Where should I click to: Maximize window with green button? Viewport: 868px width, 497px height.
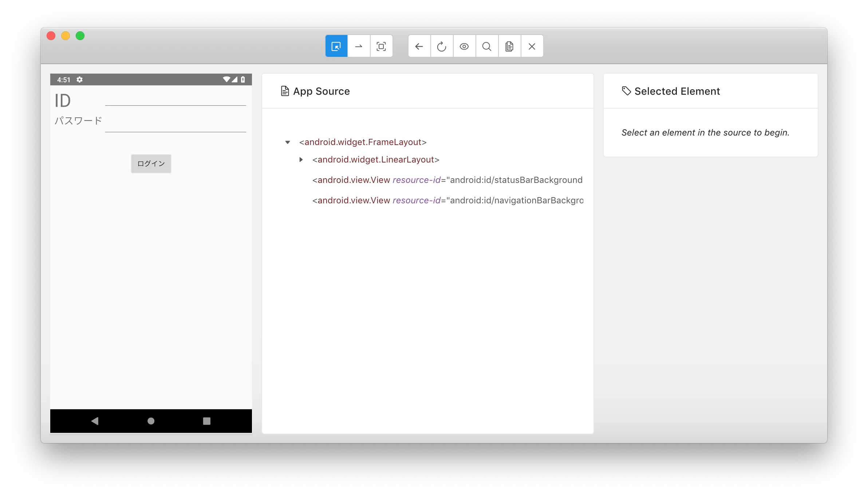click(80, 36)
